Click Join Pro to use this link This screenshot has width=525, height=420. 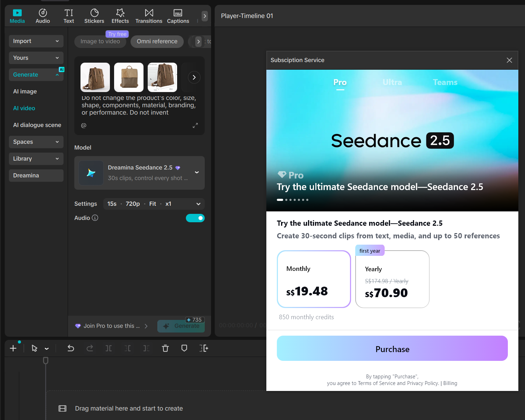point(112,326)
